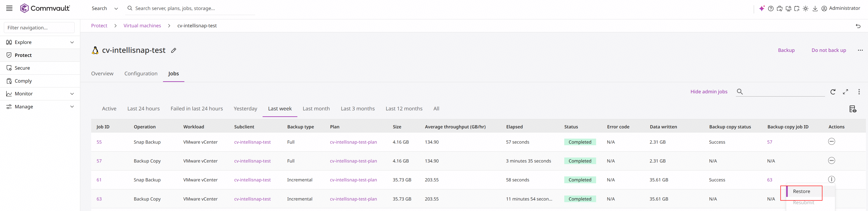This screenshot has height=211, width=868.
Task: Open the monitor alerts icon in header
Action: 788,8
